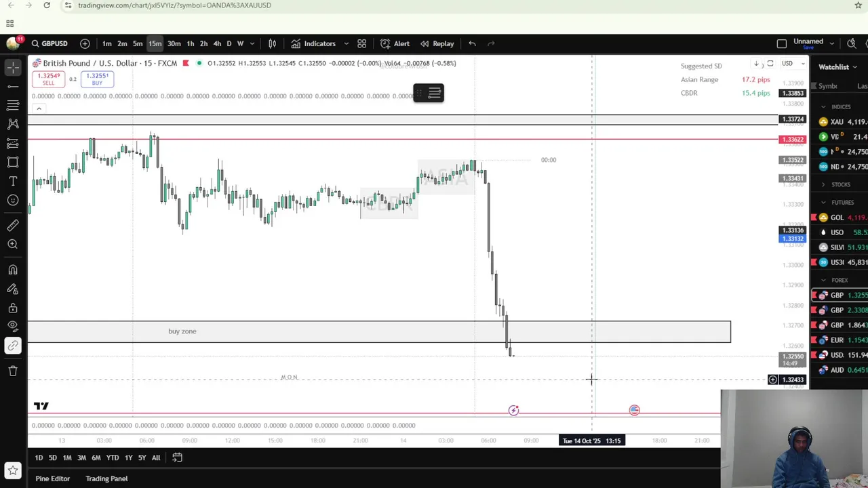Undo the last chart action
Screen dimensions: 868x488
pyautogui.click(x=472, y=43)
